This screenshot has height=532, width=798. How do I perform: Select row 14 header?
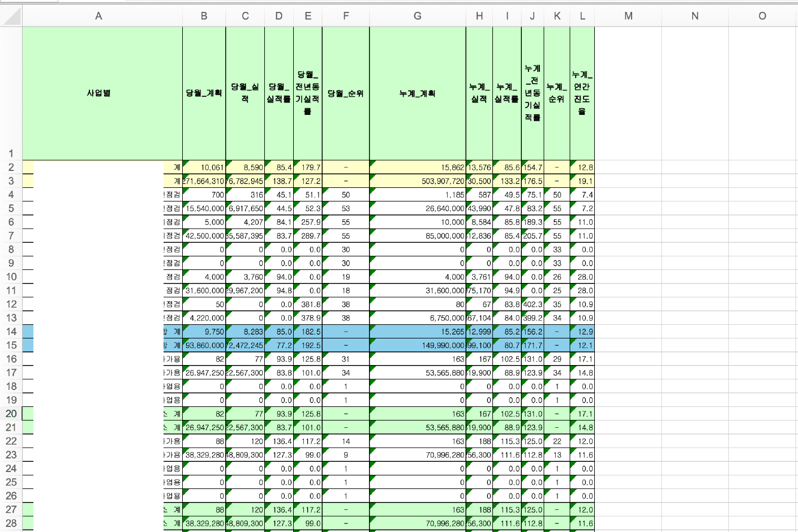tap(11, 332)
